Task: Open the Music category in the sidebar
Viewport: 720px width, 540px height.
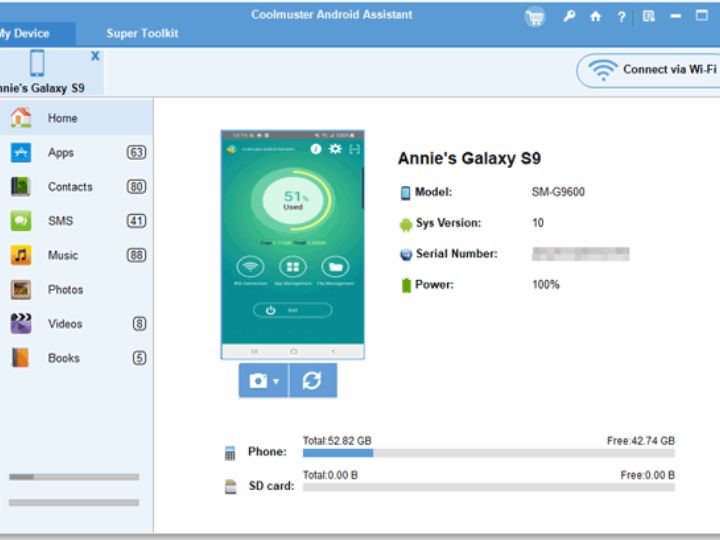Action: pyautogui.click(x=76, y=255)
